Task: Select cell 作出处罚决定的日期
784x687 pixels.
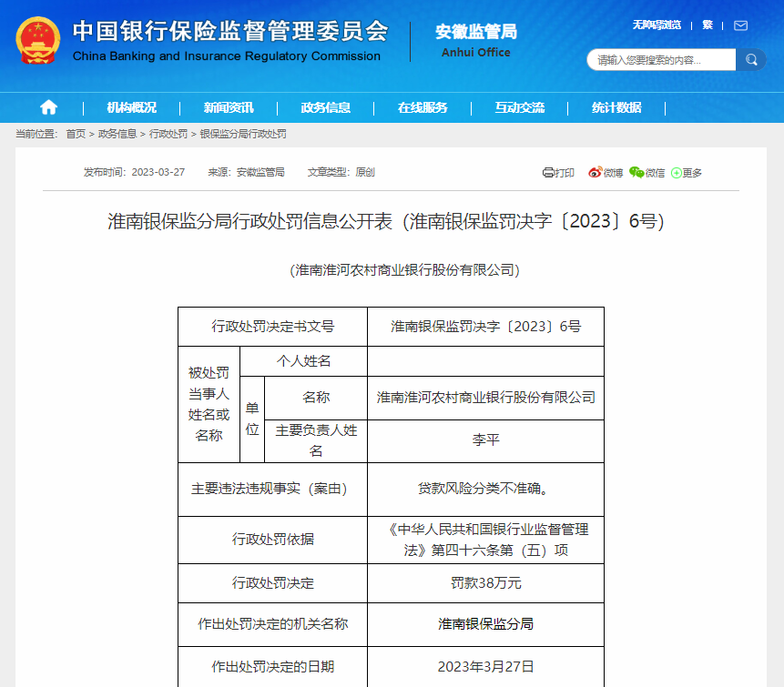Action: click(272, 667)
